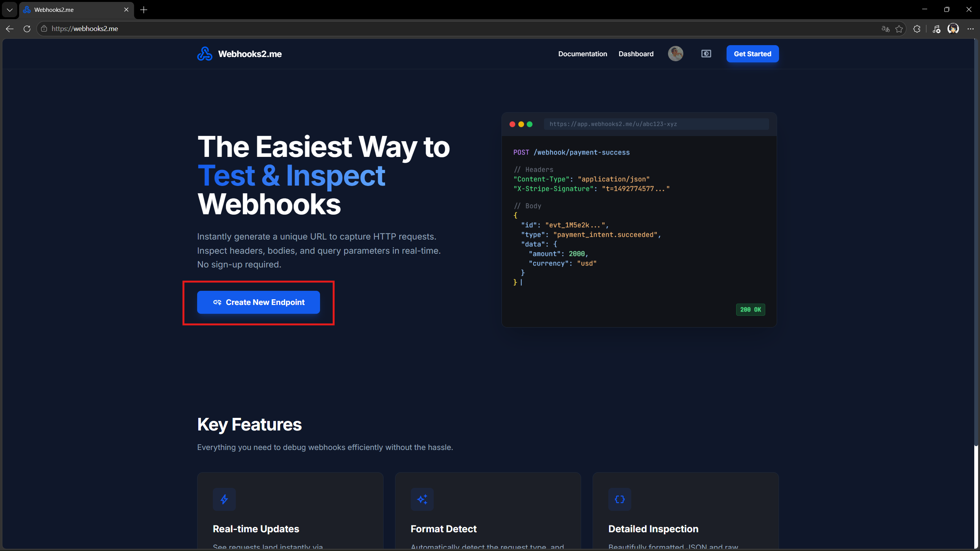Close the Webhooks2.me tab
The width and height of the screenshot is (980, 551).
tap(126, 10)
